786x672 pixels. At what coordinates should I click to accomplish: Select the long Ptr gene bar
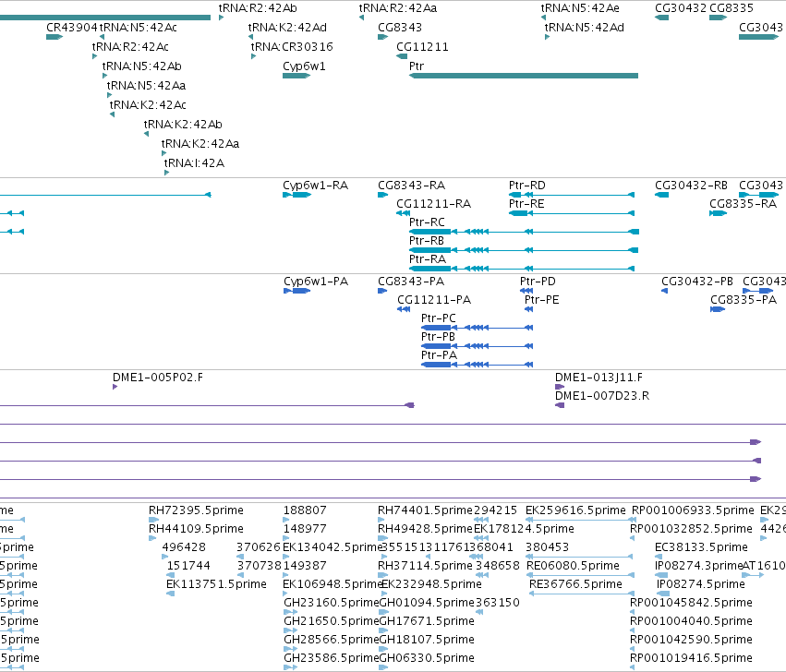(524, 76)
